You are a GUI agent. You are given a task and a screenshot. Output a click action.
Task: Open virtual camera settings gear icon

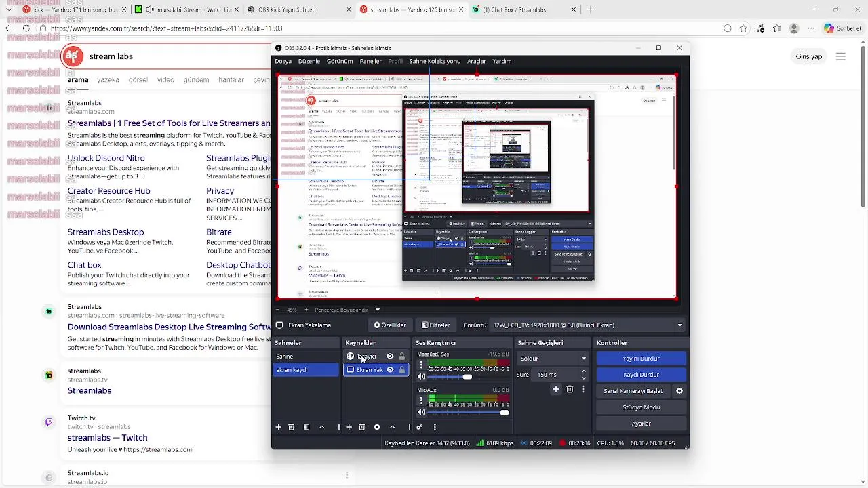coord(679,391)
